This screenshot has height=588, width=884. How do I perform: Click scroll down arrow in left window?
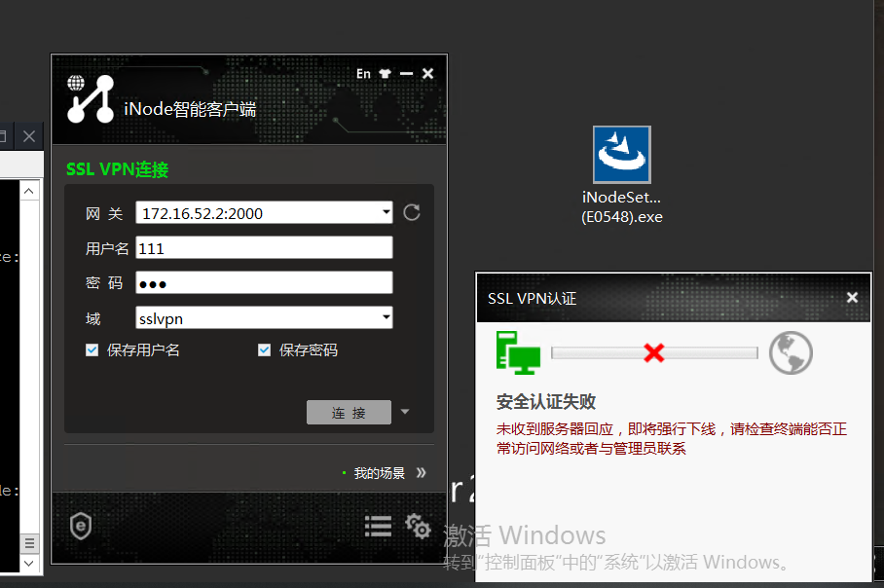coord(29,563)
